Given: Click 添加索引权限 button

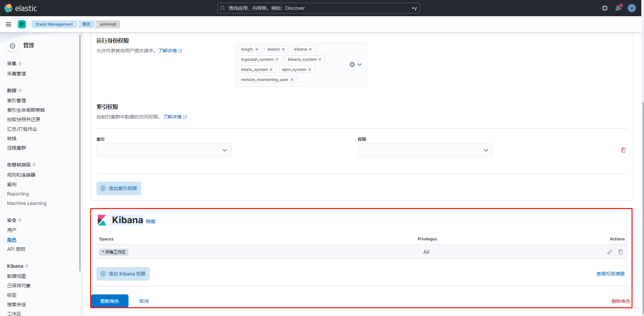Looking at the screenshot, I should point(119,188).
